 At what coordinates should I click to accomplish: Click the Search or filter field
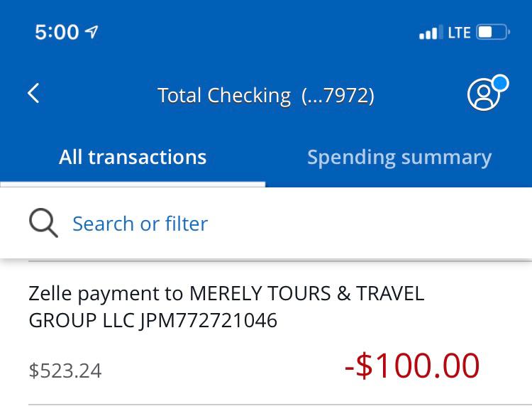266,224
